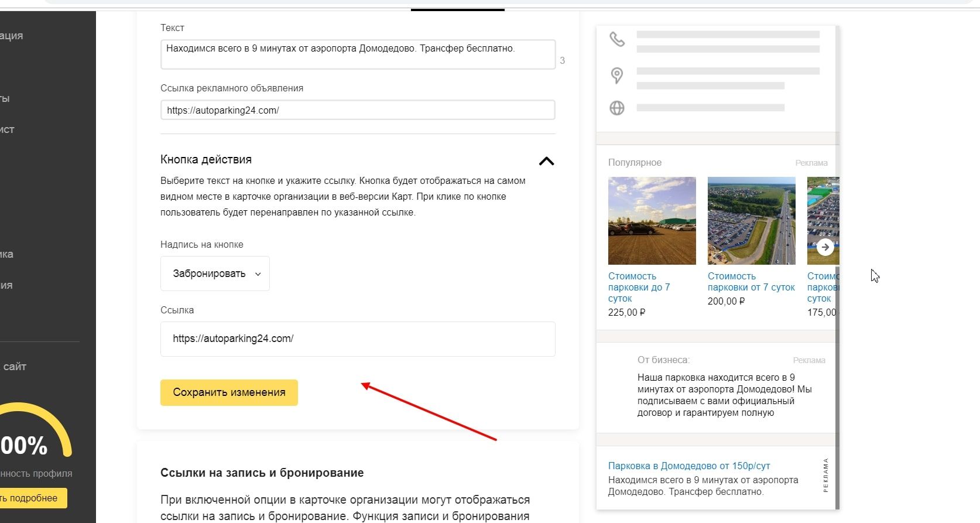Open the aerial highway parking photo thumbnail
Screen dimensions: 980x523
[751, 221]
